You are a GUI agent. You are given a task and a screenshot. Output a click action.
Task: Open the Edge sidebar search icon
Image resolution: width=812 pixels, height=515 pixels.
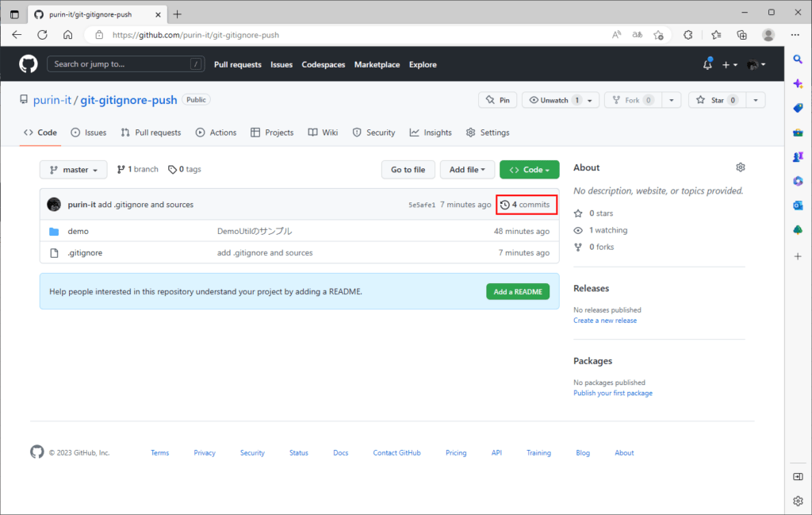pos(798,60)
